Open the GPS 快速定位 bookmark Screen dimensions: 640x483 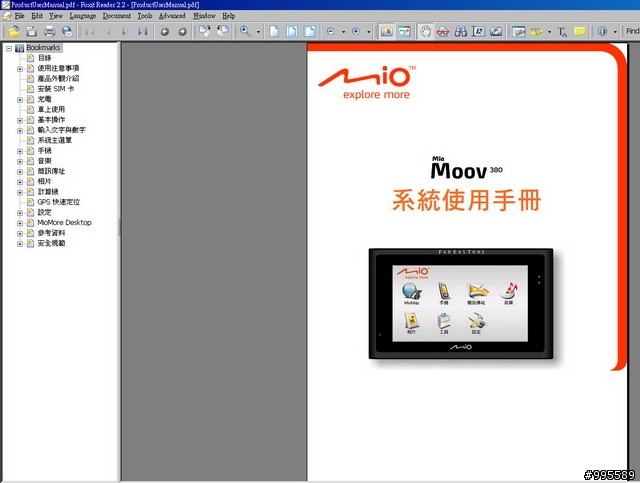59,202
